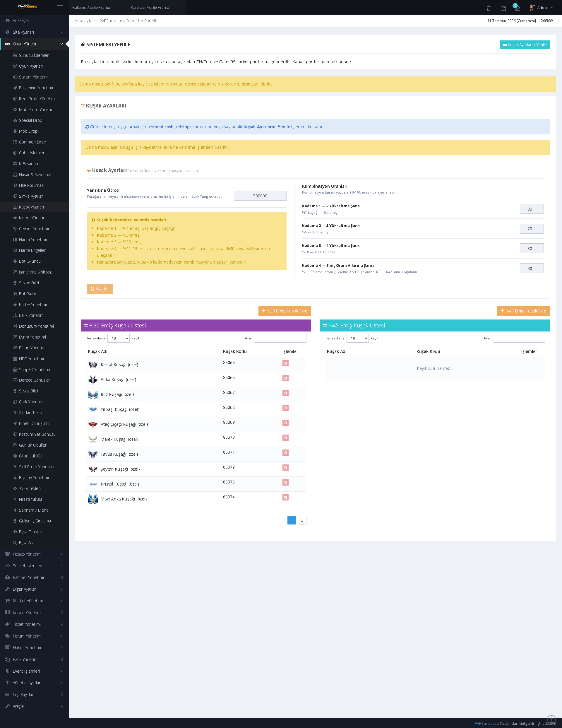Click Kademe 3→4 chance input
This screenshot has height=728, width=562.
click(x=531, y=249)
